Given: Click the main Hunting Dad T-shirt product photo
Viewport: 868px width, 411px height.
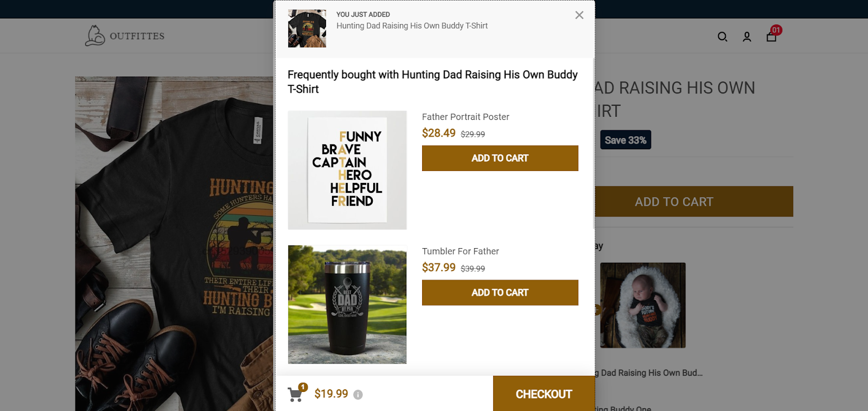Looking at the screenshot, I should point(174,244).
